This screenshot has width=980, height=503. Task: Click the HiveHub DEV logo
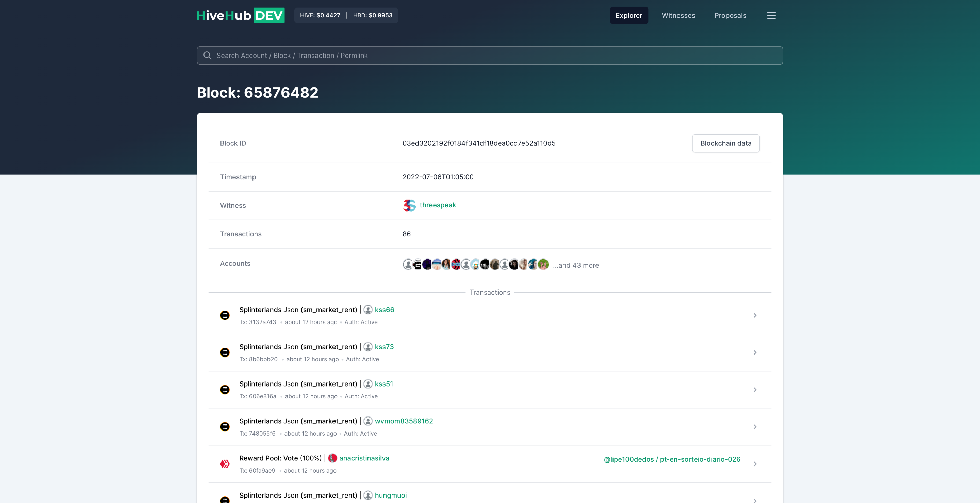click(241, 15)
